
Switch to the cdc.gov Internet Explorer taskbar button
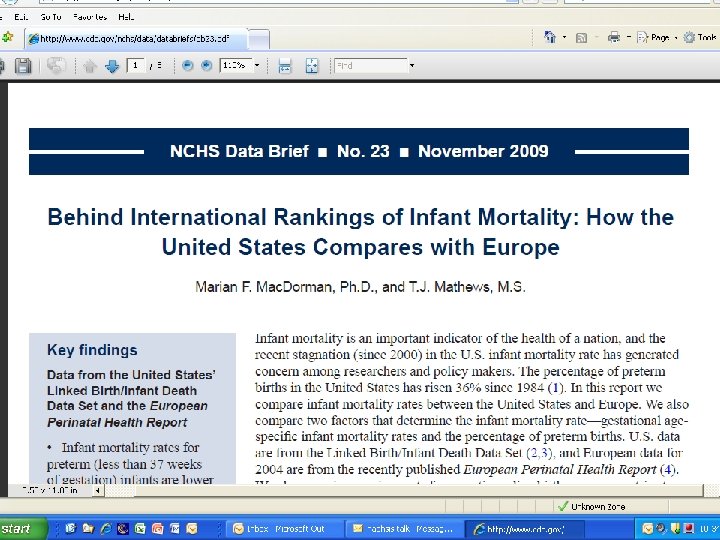[x=524, y=529]
